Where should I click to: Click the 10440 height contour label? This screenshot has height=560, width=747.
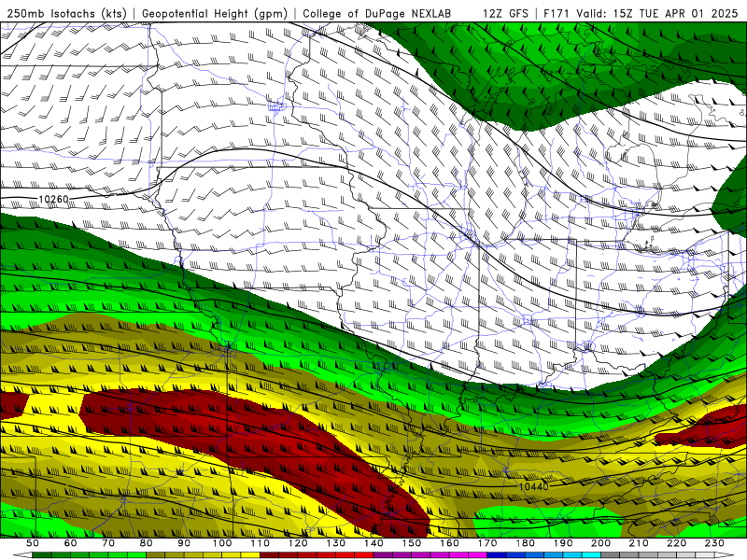pyautogui.click(x=533, y=486)
